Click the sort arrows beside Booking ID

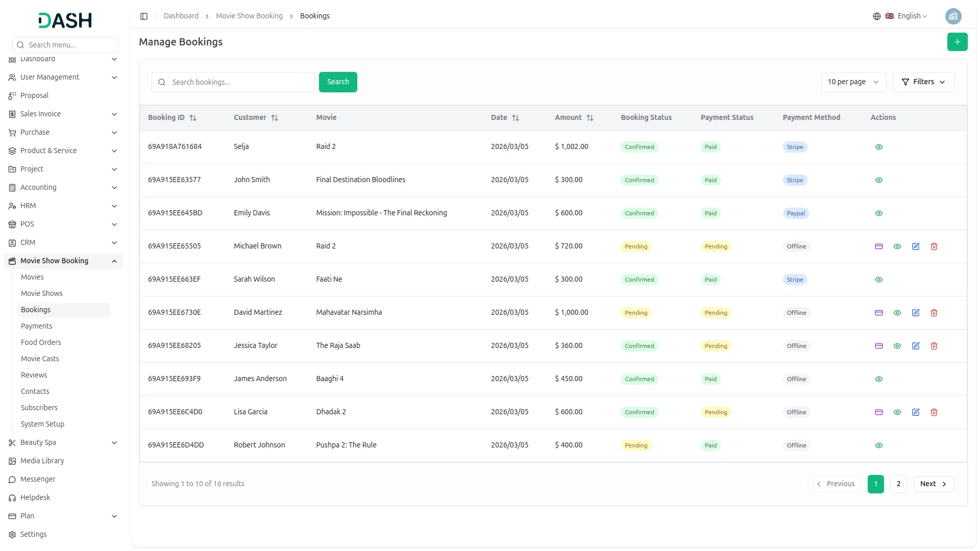point(193,117)
